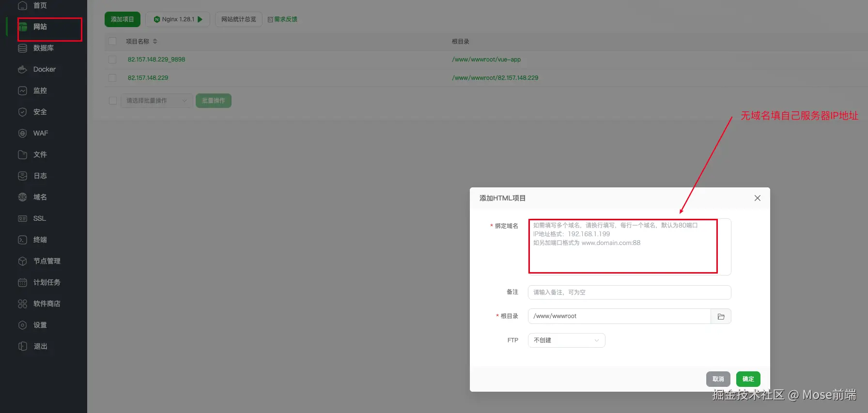This screenshot has height=413, width=868.
Task: Click the Nginx play arrow icon
Action: click(x=200, y=19)
